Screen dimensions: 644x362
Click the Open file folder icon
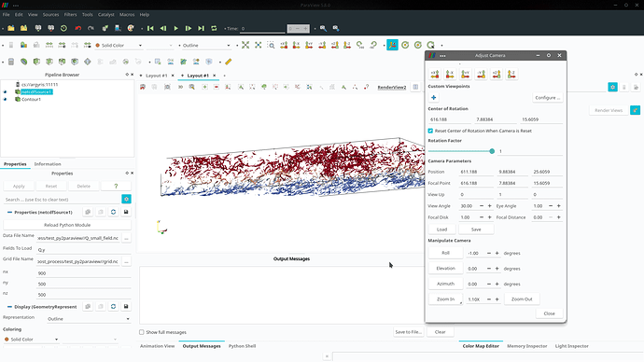pos(11,28)
